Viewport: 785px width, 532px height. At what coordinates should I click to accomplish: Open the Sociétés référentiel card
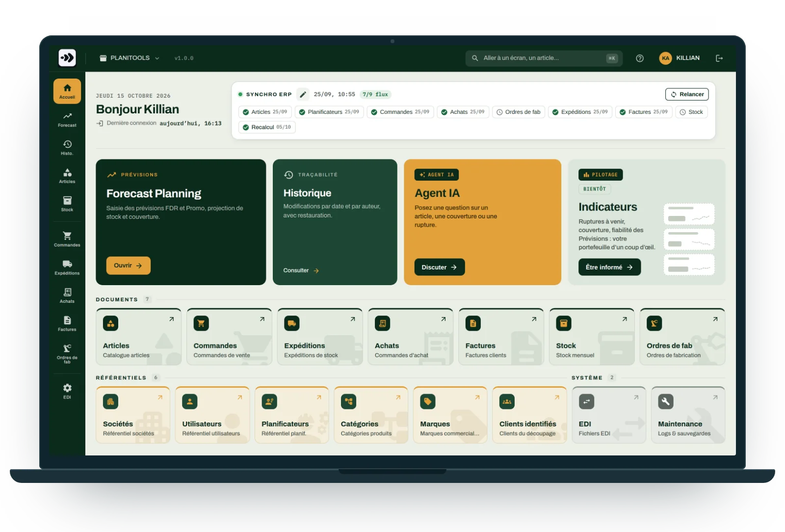pos(133,415)
